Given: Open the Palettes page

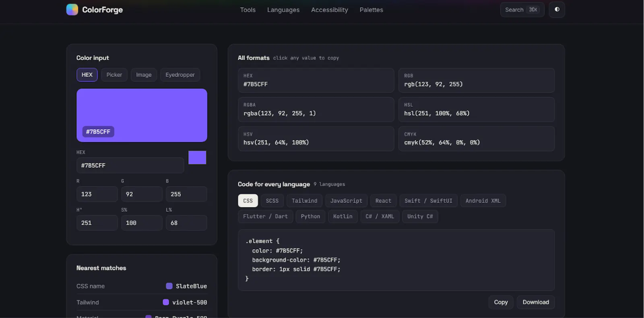Looking at the screenshot, I should tap(372, 10).
